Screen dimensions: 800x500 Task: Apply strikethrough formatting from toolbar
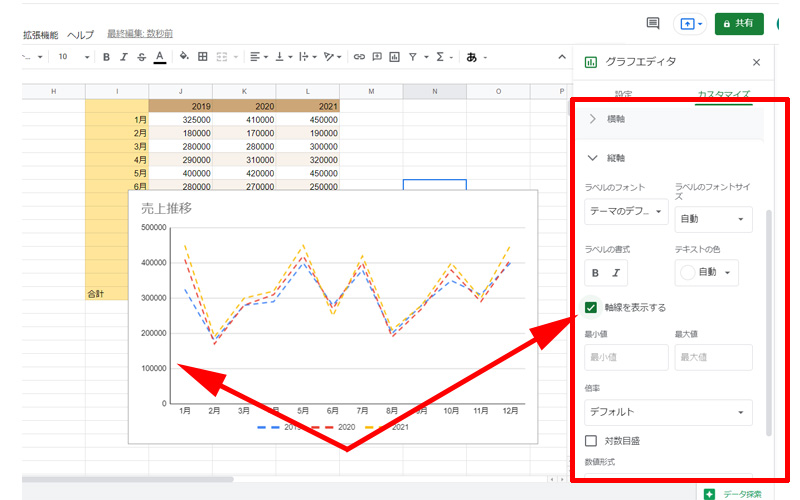[x=141, y=57]
